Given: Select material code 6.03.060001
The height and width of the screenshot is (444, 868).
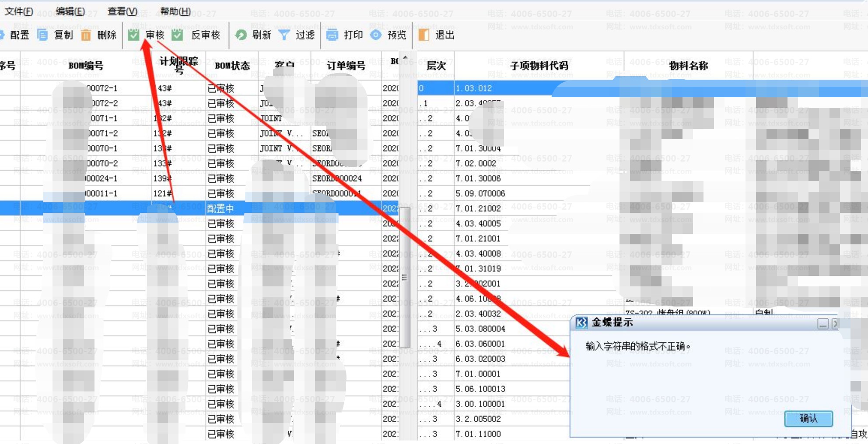Looking at the screenshot, I should [480, 344].
